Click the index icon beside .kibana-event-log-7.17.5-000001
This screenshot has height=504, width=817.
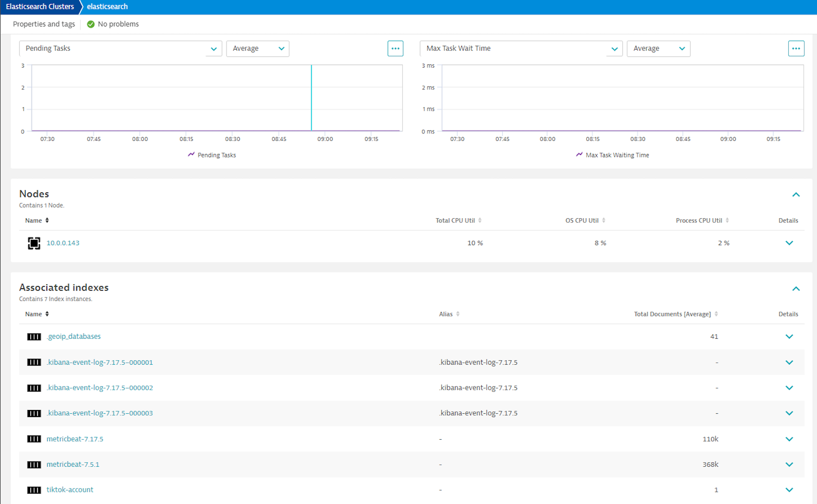(x=34, y=362)
